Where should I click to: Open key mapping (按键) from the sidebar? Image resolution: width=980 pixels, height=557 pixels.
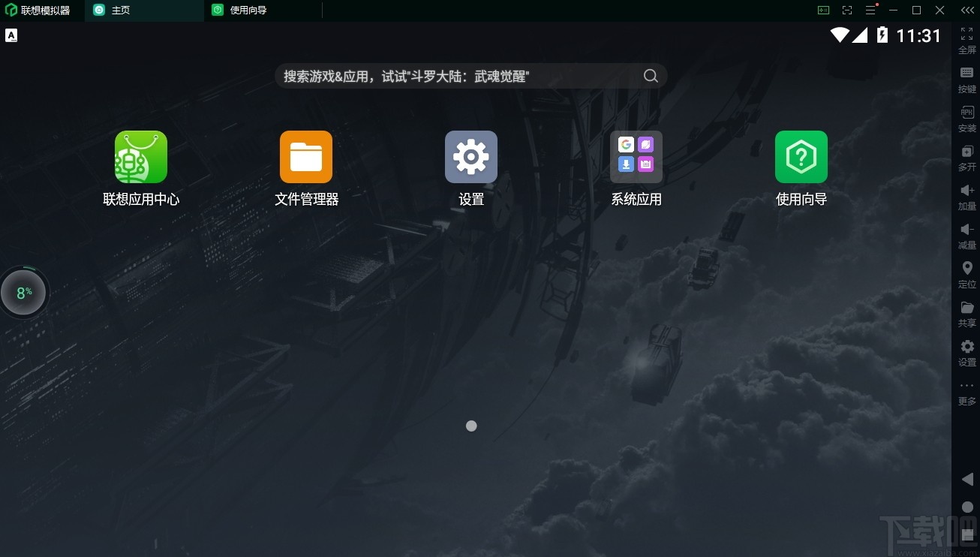(x=966, y=80)
